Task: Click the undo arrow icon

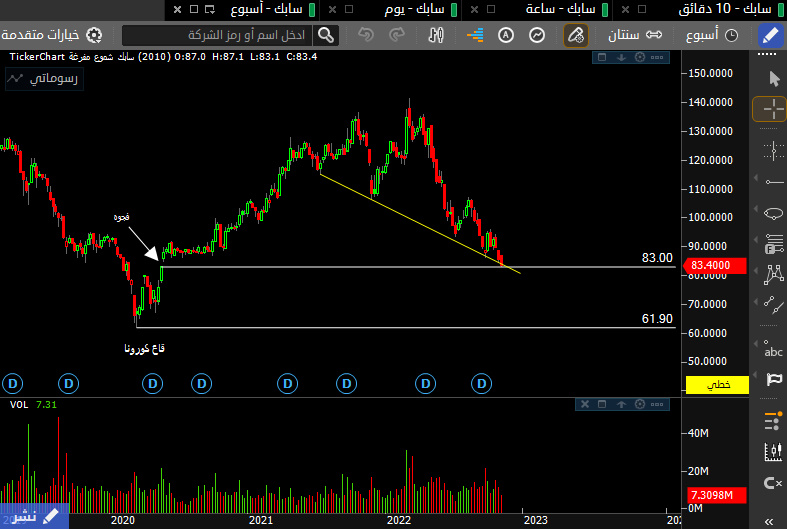Action: (366, 35)
